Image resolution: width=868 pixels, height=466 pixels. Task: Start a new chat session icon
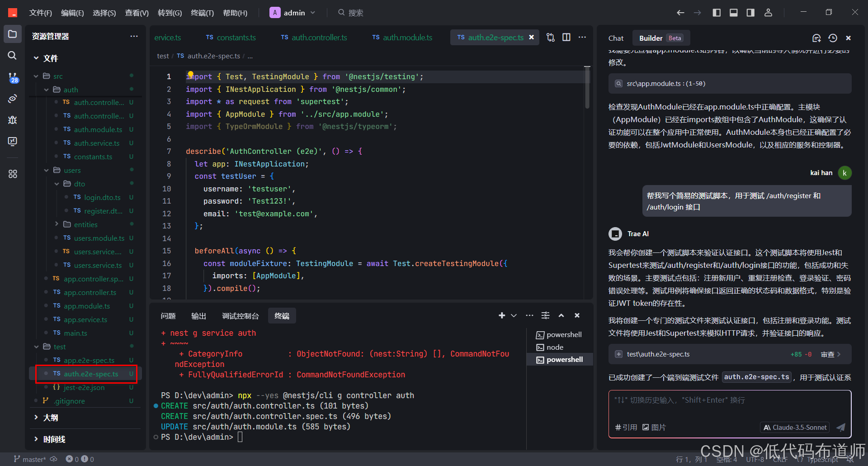coord(816,38)
